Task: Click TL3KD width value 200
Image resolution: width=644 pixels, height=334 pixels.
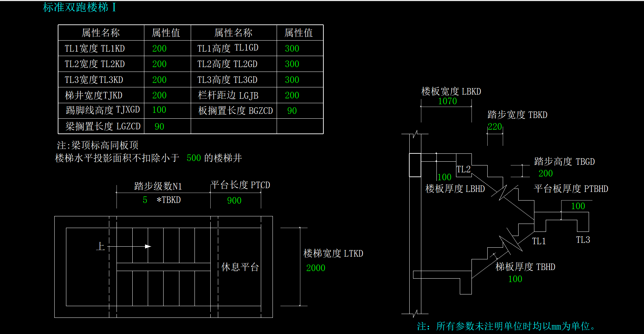Action: click(159, 80)
